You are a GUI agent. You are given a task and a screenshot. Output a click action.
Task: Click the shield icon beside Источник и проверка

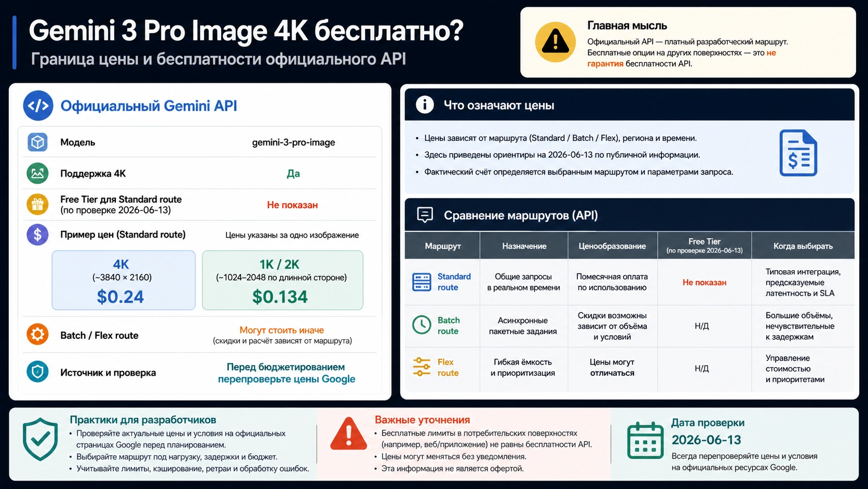[x=37, y=372]
